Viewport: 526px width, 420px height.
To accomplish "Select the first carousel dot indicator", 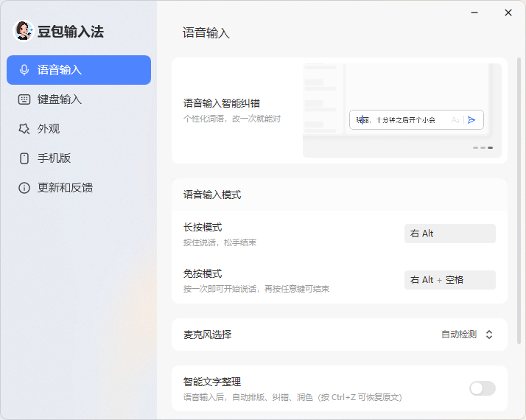I will (475, 147).
